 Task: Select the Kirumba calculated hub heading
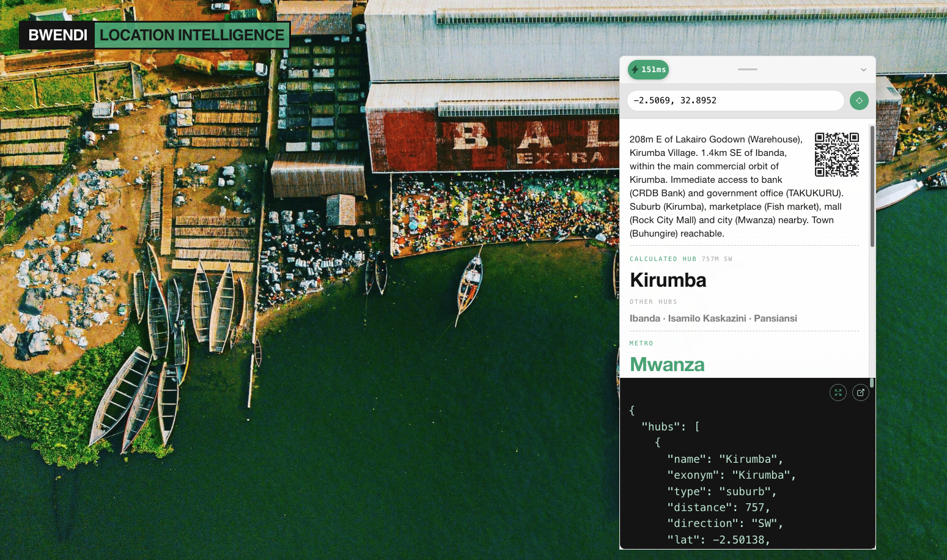pyautogui.click(x=668, y=280)
